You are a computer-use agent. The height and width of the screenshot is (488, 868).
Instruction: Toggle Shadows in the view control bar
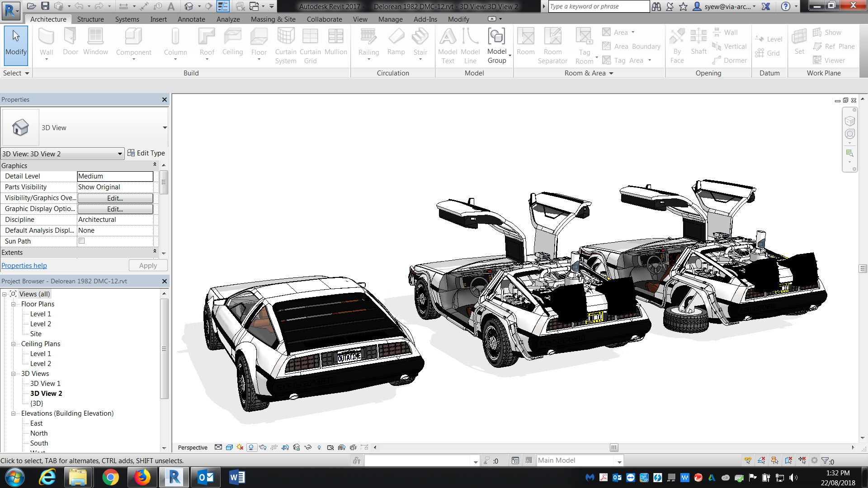click(251, 447)
